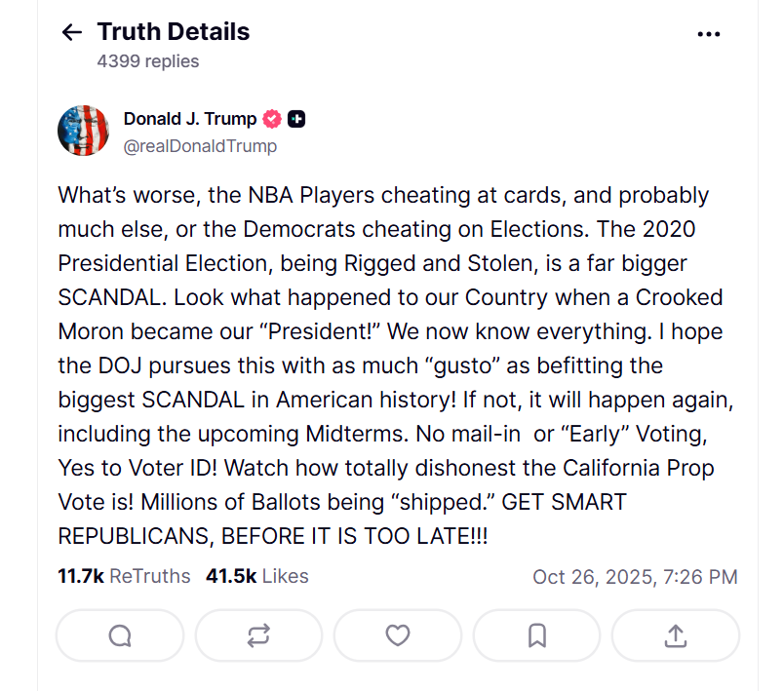Click the 4399 replies count
This screenshot has height=691, width=784.
(147, 61)
